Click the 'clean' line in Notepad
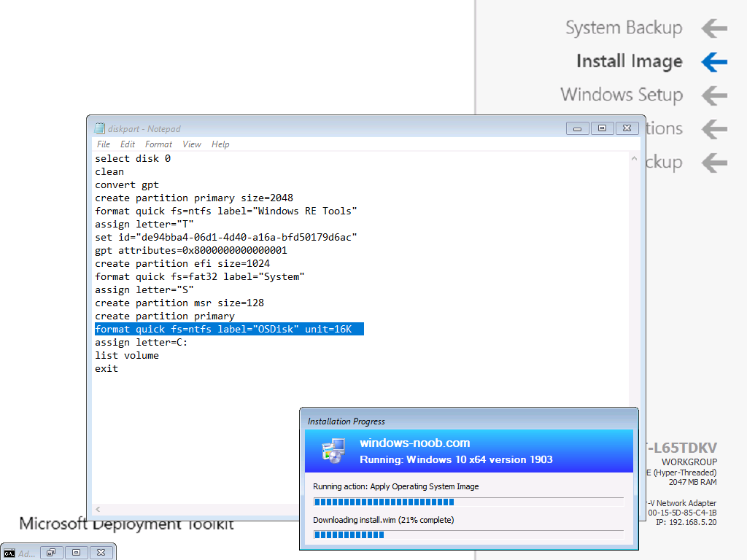 109,172
